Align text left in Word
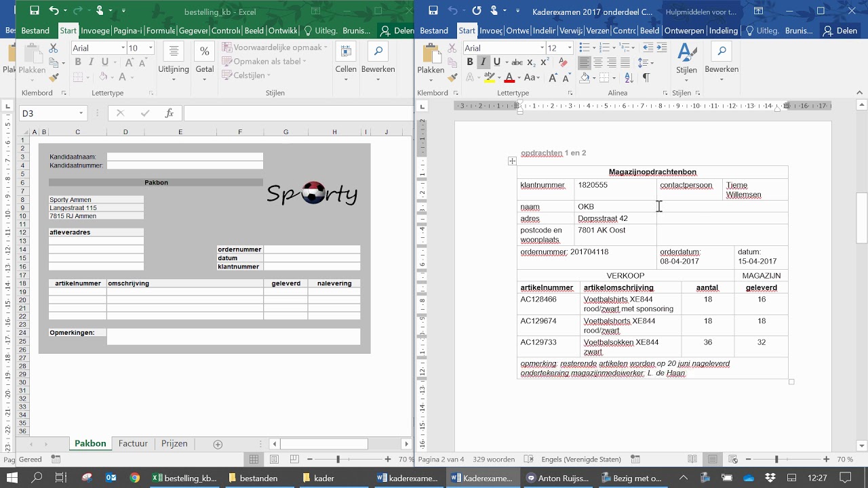Screen dimensions: 868x488 point(584,62)
